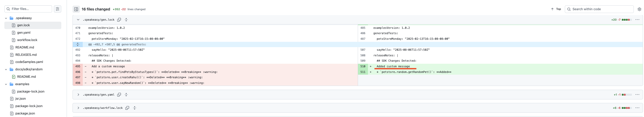
Task: Collapse the .speakeasy folder in file tree
Action: tap(6, 18)
